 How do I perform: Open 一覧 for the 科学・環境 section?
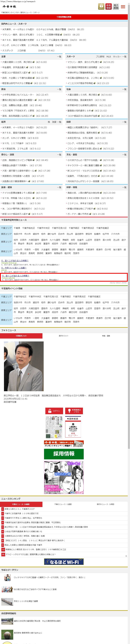tap(124, 188)
